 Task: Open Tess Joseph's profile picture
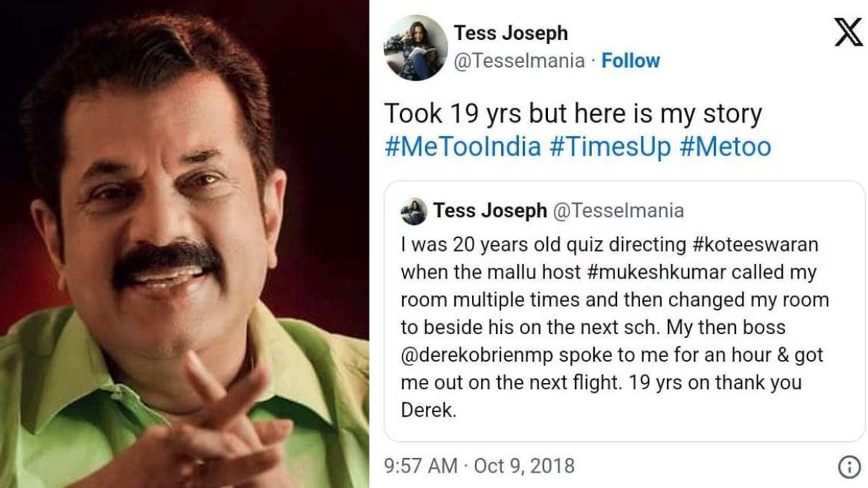pos(416,47)
